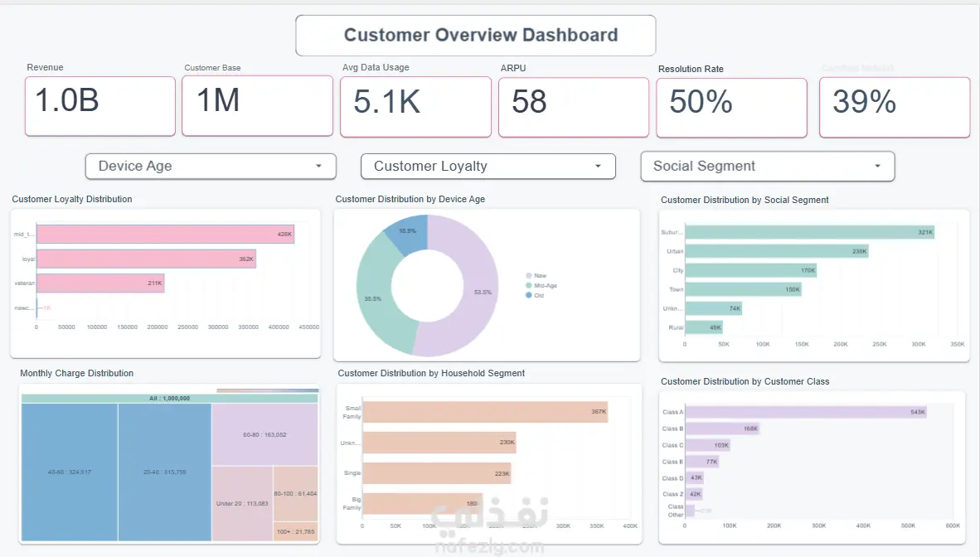Image resolution: width=980 pixels, height=557 pixels.
Task: Select the Old legend marker
Action: (x=529, y=296)
